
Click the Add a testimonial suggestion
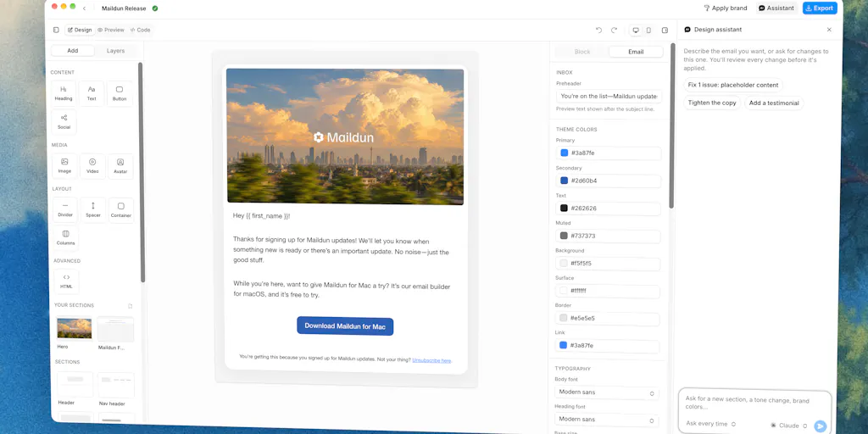(774, 103)
